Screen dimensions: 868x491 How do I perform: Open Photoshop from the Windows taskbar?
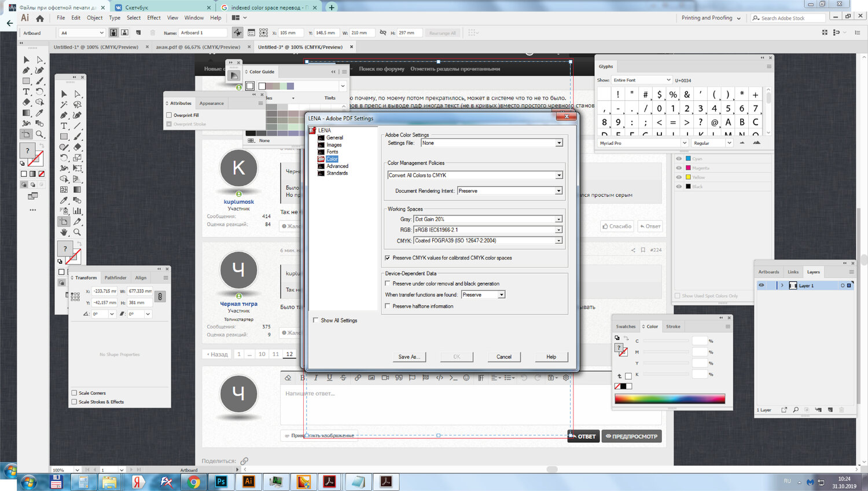click(221, 482)
